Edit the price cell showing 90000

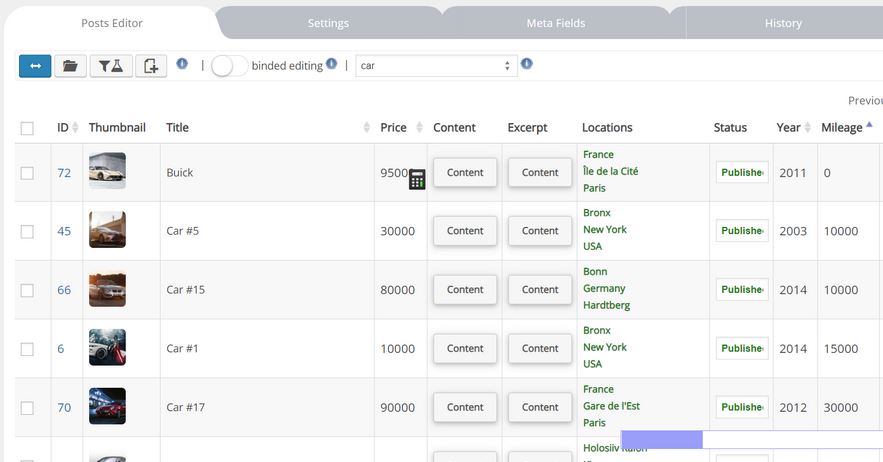[400, 407]
